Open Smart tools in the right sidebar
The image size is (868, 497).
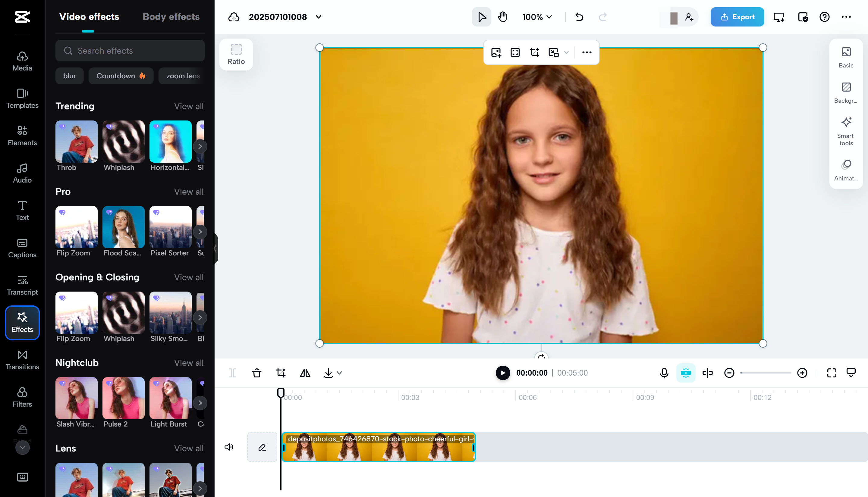click(x=846, y=131)
